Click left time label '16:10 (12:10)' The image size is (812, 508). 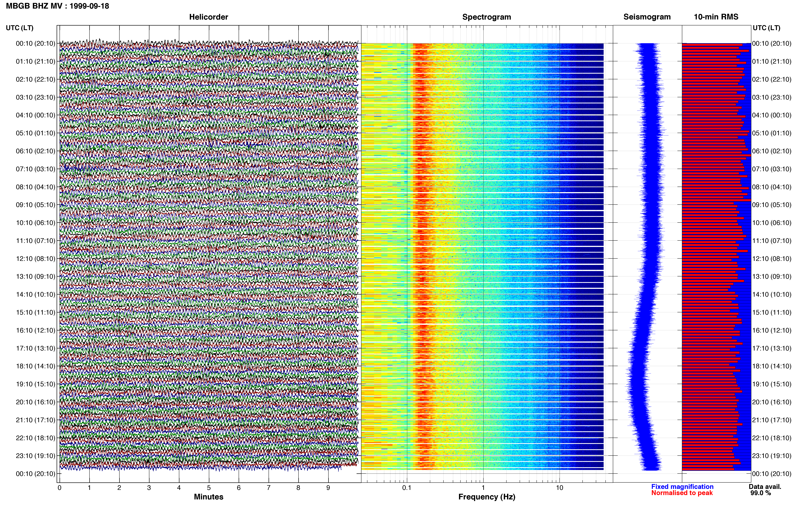[36, 331]
